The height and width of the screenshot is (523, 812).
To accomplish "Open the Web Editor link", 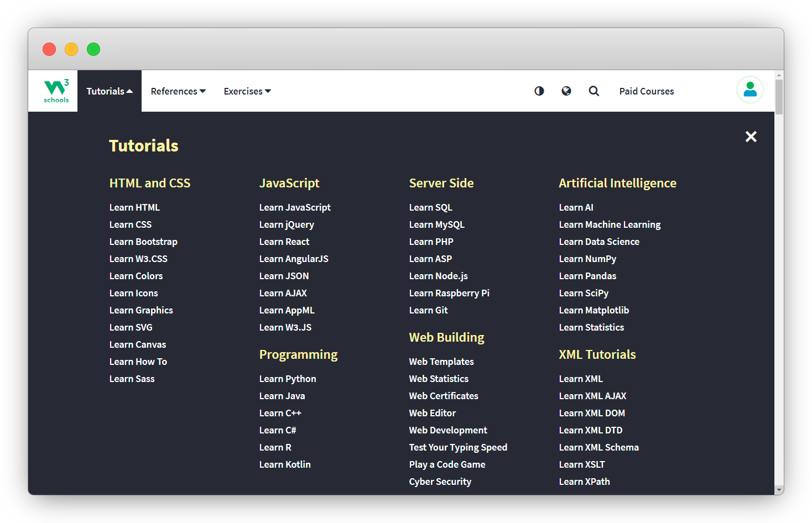I will [x=433, y=413].
